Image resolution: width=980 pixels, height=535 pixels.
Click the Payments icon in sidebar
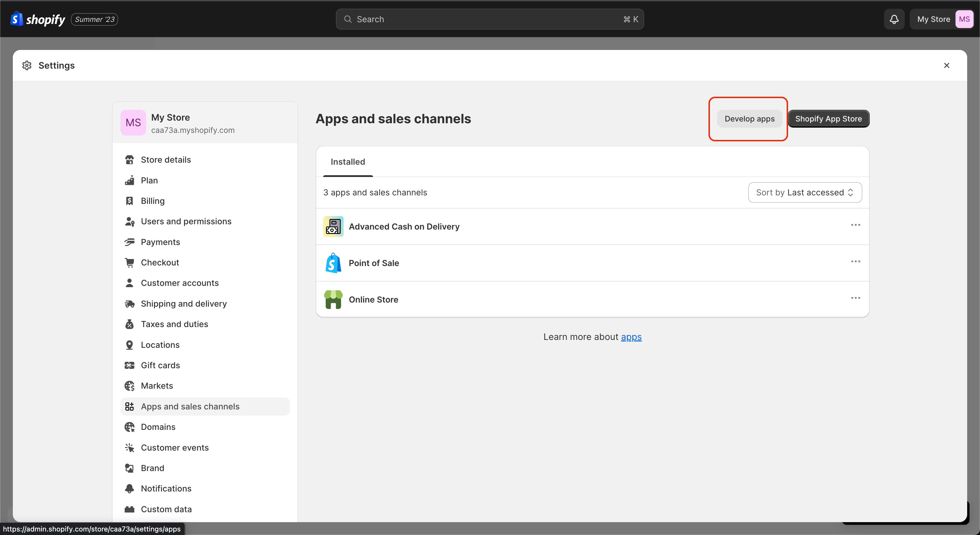click(x=130, y=242)
